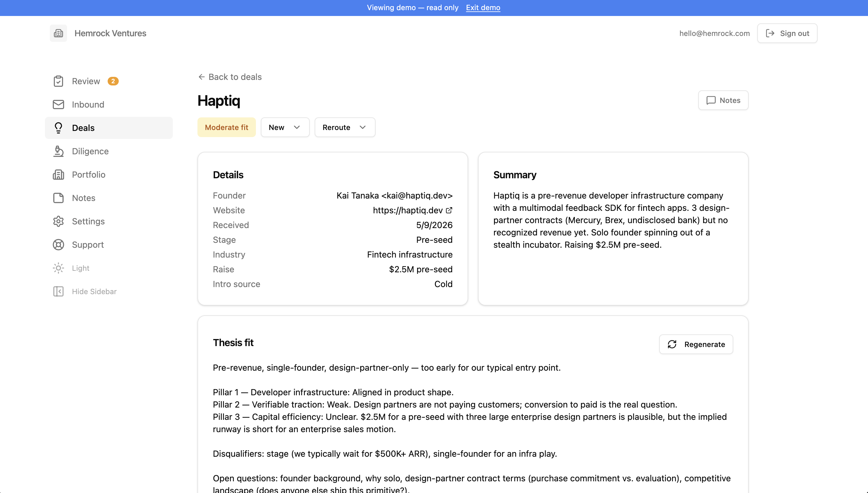The width and height of the screenshot is (868, 493).
Task: Regenerate the Thesis fit analysis
Action: [696, 344]
